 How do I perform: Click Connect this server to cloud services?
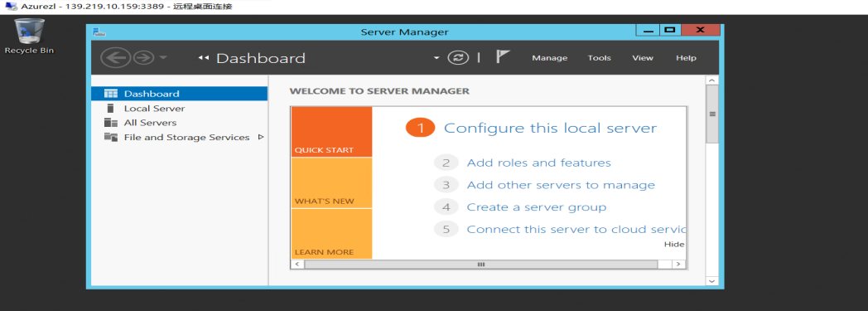click(576, 230)
